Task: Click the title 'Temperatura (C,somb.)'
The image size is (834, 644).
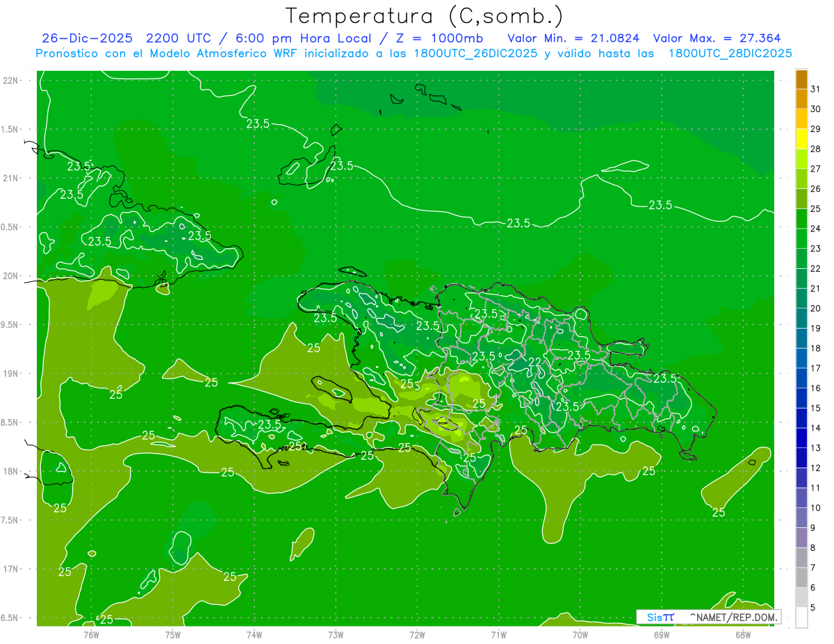Action: [425, 16]
